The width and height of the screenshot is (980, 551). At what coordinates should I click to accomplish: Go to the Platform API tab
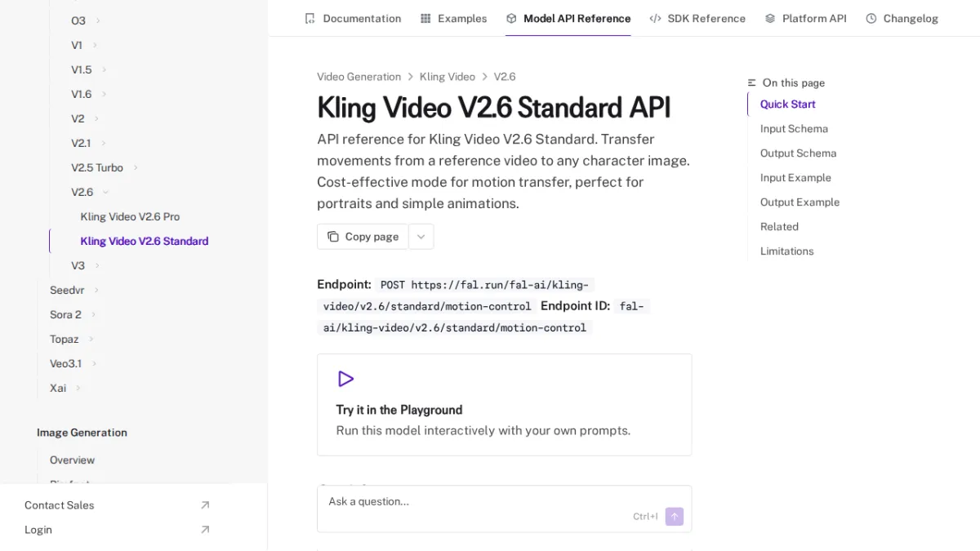tap(805, 18)
